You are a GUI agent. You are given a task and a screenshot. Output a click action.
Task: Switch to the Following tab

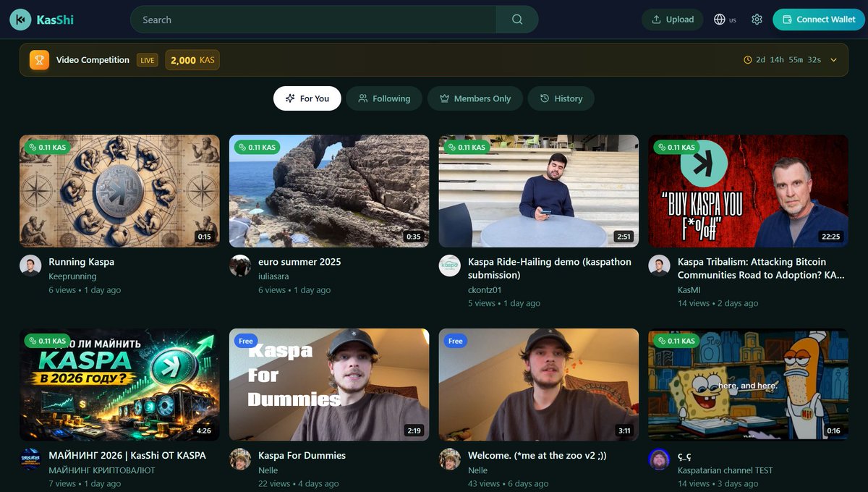click(384, 98)
